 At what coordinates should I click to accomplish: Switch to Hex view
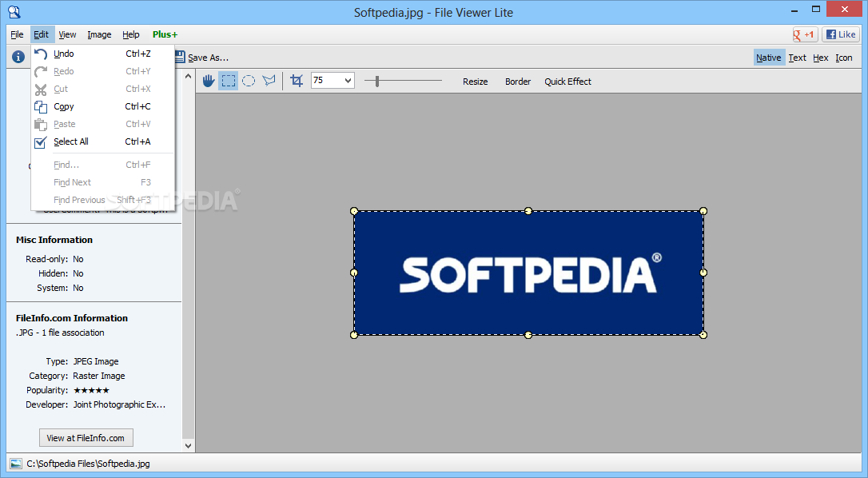pos(820,58)
